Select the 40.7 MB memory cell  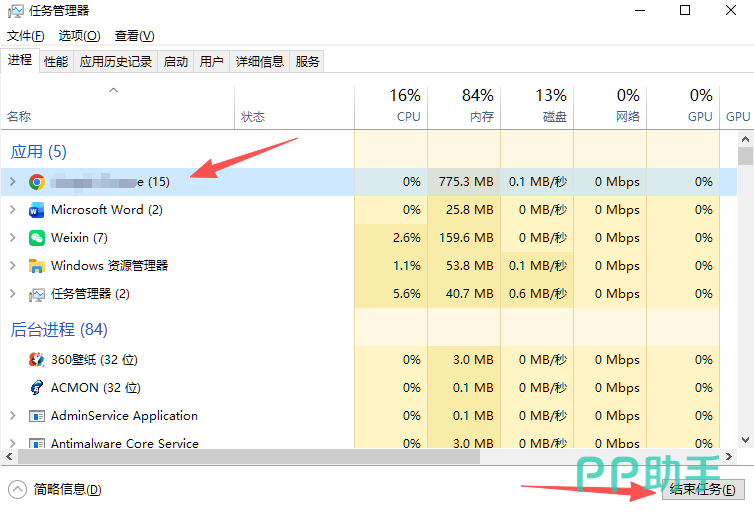click(464, 294)
